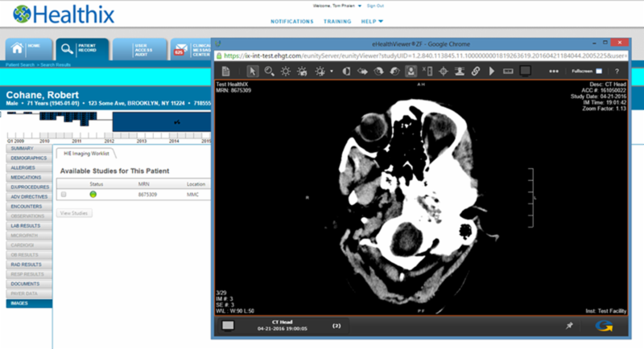Select the pointer arrow tool in viewer

[x=253, y=72]
